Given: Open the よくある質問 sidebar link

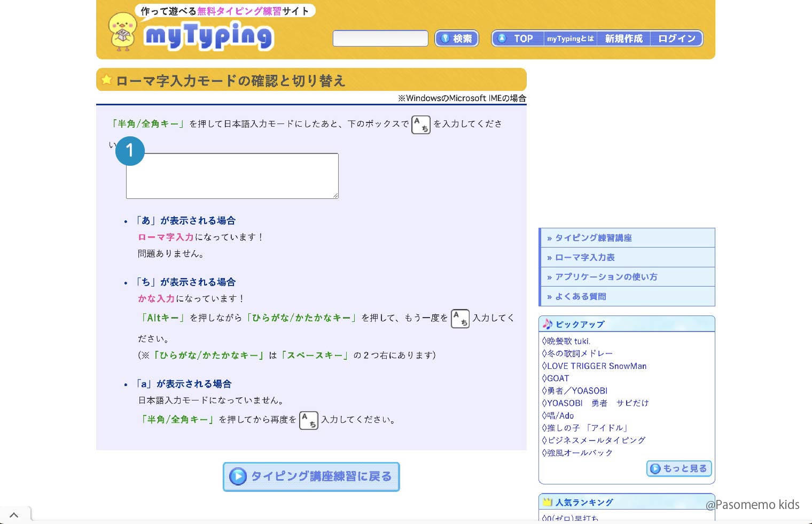Looking at the screenshot, I should coord(628,296).
